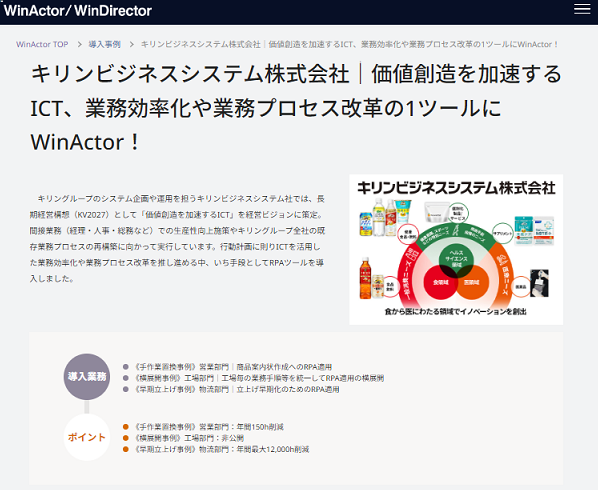This screenshot has height=490, width=598.
Task: Open the hamburger menu icon
Action: 582,9
